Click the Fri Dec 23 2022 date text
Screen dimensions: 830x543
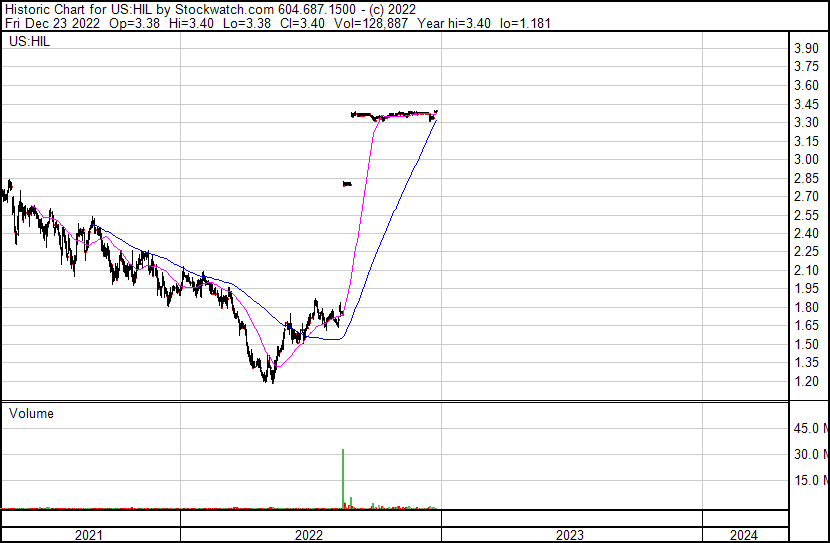(x=52, y=22)
